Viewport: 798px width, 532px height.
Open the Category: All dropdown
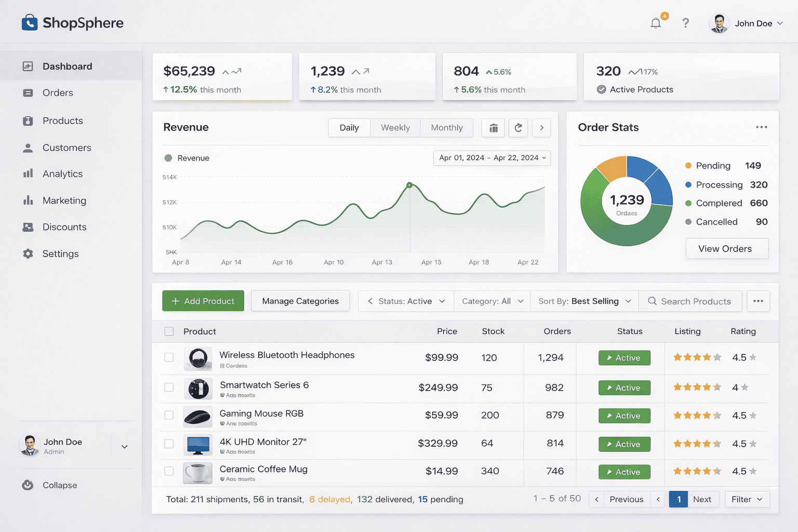click(492, 301)
